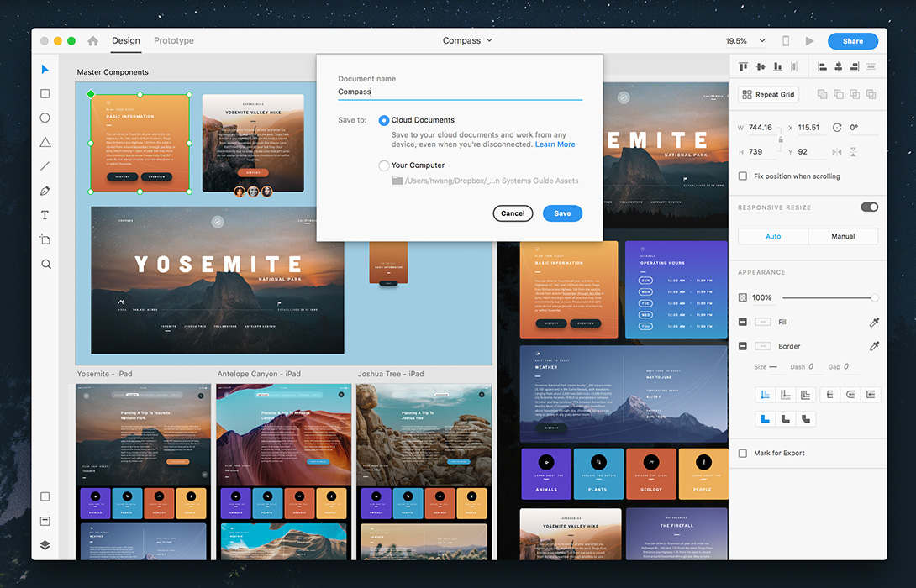
Task: Click the blue Share button
Action: click(x=852, y=41)
